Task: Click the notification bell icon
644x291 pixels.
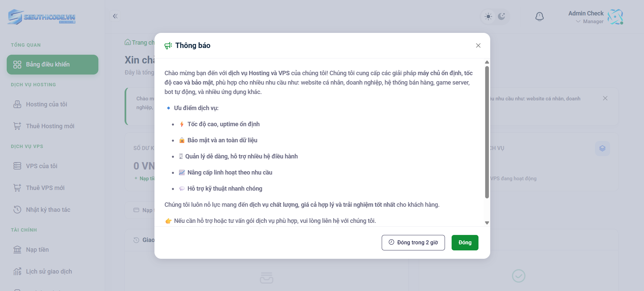Action: tap(539, 16)
